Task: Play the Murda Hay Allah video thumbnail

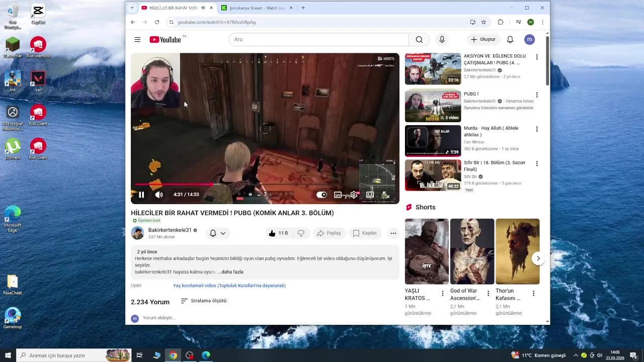Action: point(433,141)
